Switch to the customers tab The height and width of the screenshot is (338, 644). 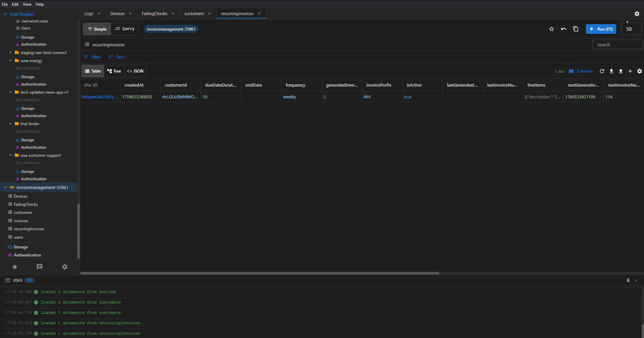pos(194,13)
